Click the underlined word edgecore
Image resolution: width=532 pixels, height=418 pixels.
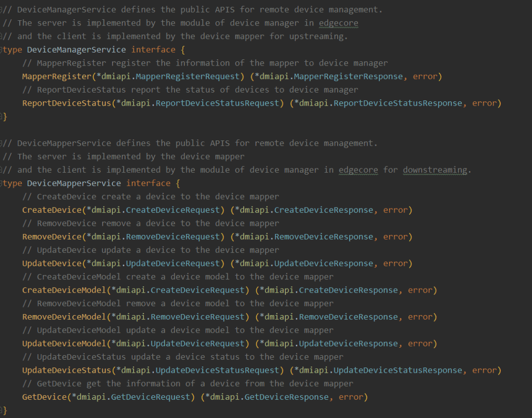pyautogui.click(x=338, y=22)
